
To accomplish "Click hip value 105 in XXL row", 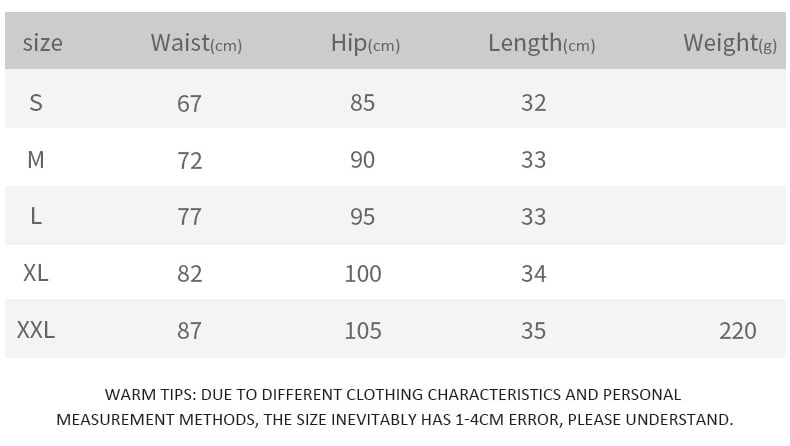I will [x=363, y=330].
